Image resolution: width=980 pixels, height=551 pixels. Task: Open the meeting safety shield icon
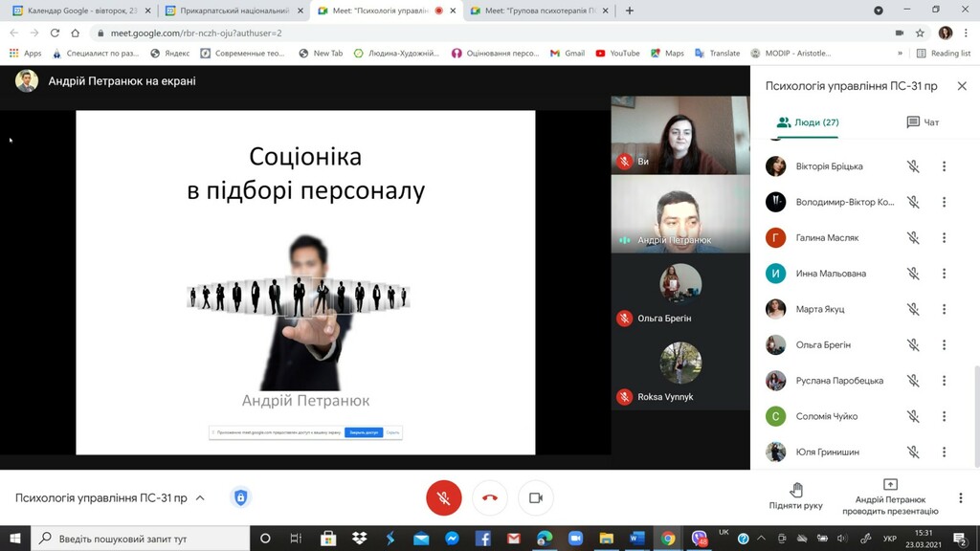(x=240, y=497)
